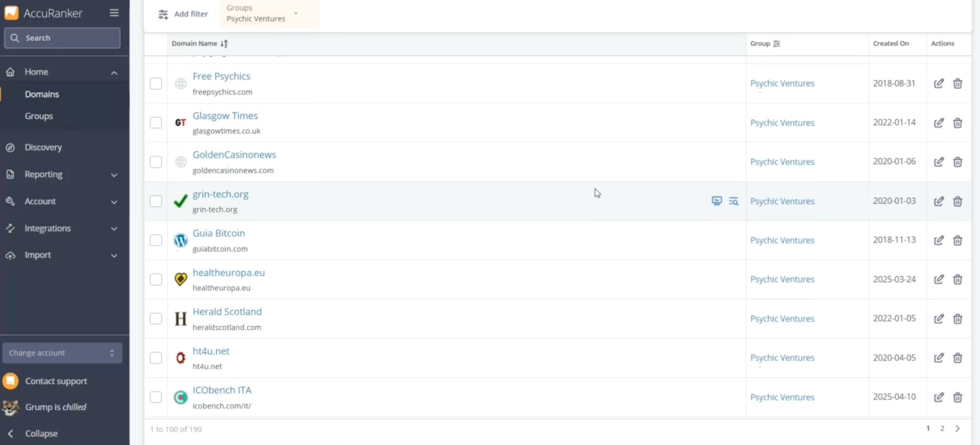Delete the Glasgow Times domain
980x445 pixels.
(958, 123)
